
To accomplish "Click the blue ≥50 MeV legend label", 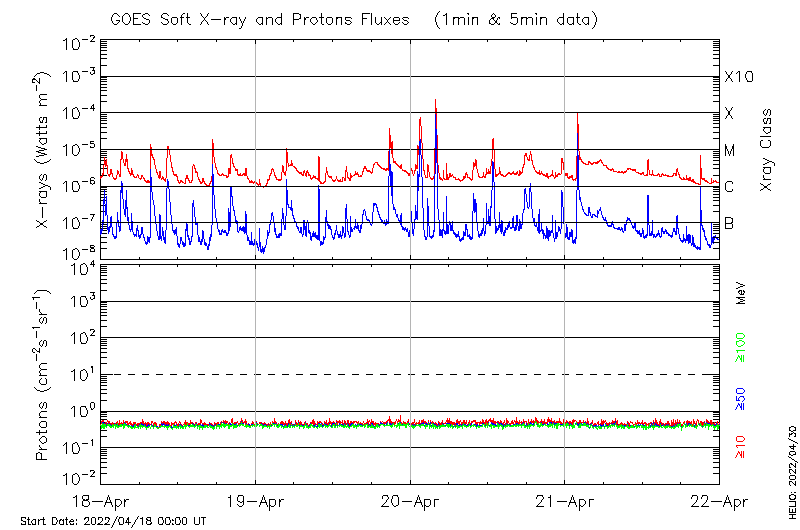I will (x=741, y=397).
